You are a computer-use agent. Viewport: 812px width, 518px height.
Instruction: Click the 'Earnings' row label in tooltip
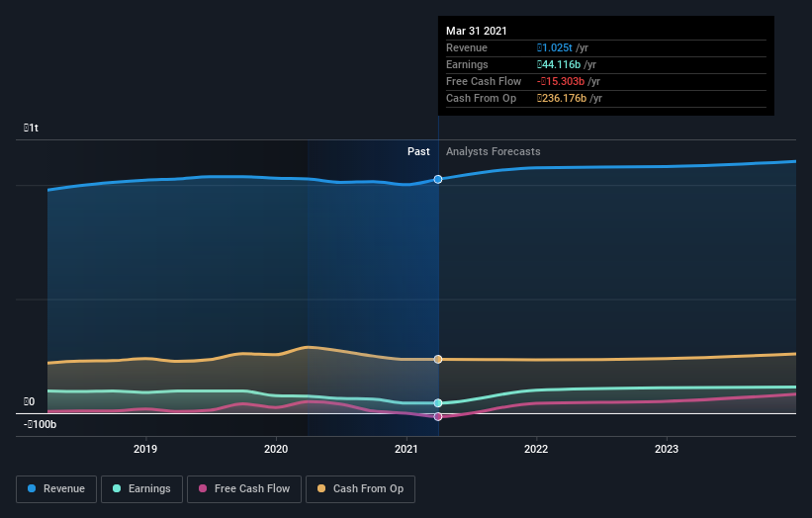[x=467, y=64]
